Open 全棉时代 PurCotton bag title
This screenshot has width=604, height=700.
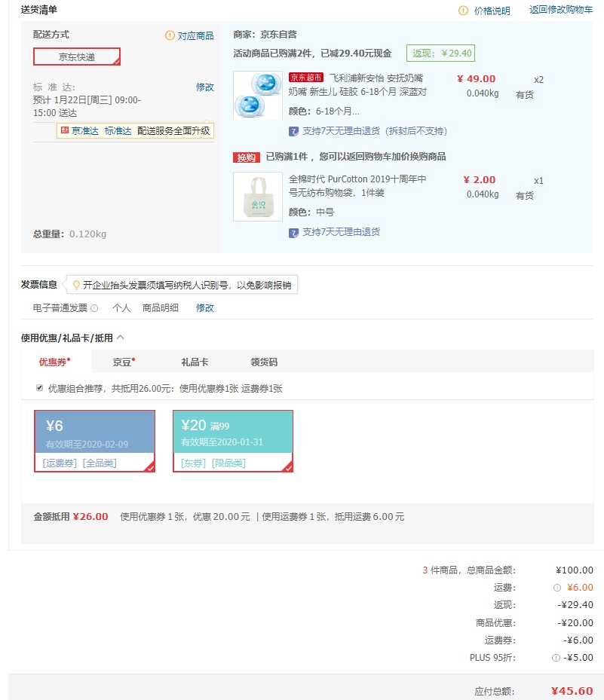357,185
